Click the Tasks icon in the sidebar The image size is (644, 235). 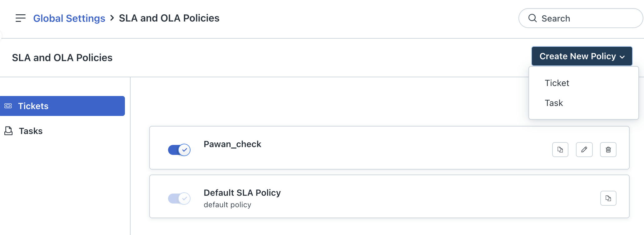(x=8, y=131)
